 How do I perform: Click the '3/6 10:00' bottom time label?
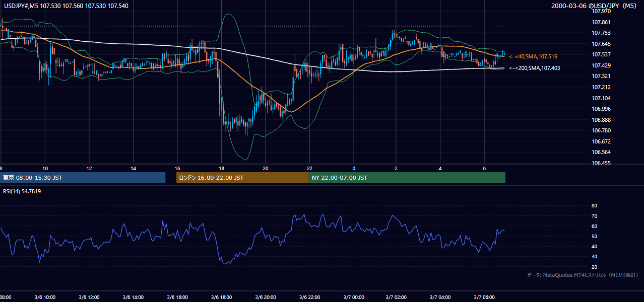point(45,297)
